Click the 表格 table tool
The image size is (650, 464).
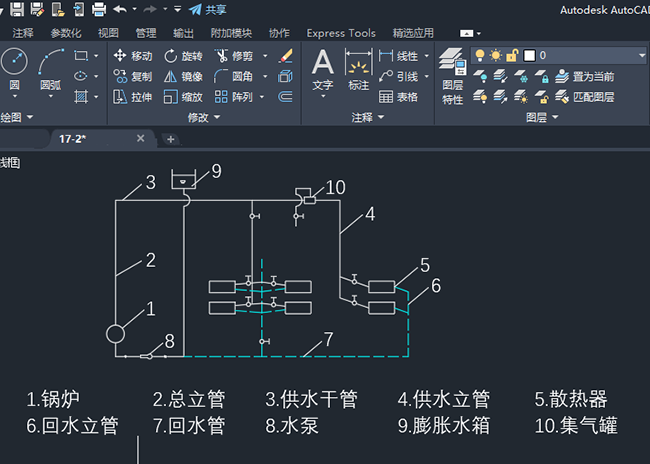tap(398, 97)
